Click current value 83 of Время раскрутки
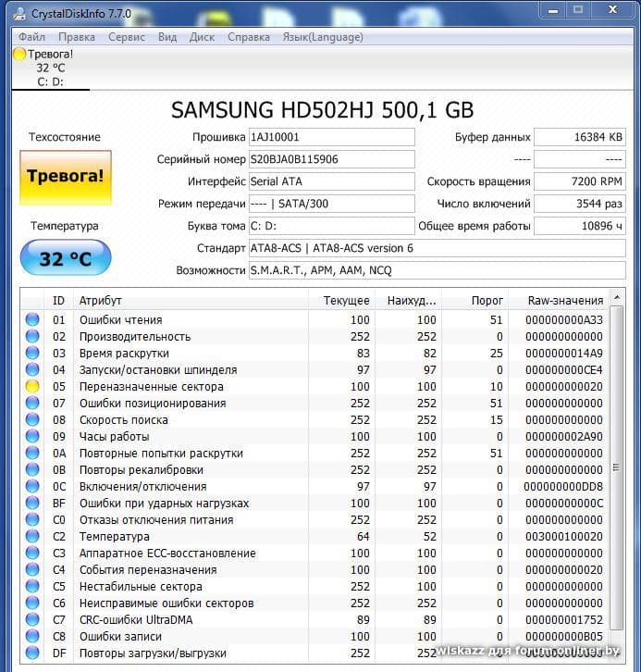 (364, 354)
